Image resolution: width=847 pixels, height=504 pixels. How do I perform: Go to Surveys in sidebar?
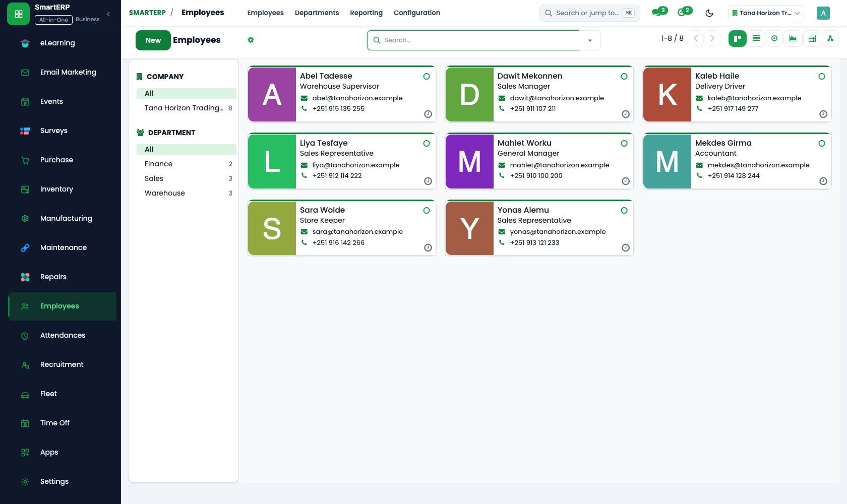point(63,131)
